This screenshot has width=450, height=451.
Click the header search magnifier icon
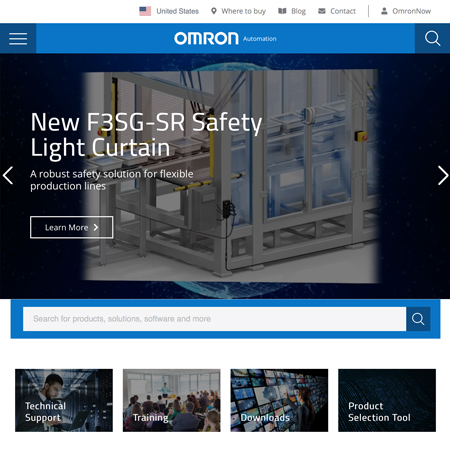coord(432,38)
